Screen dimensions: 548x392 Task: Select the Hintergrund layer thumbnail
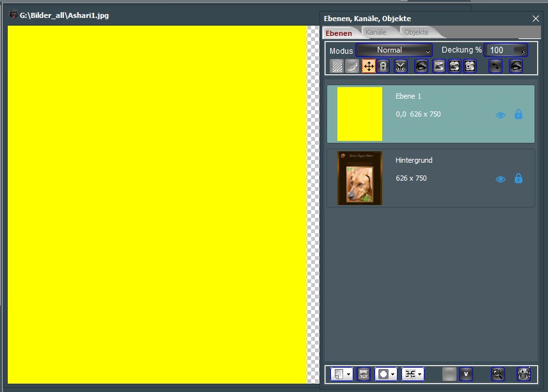(x=360, y=178)
